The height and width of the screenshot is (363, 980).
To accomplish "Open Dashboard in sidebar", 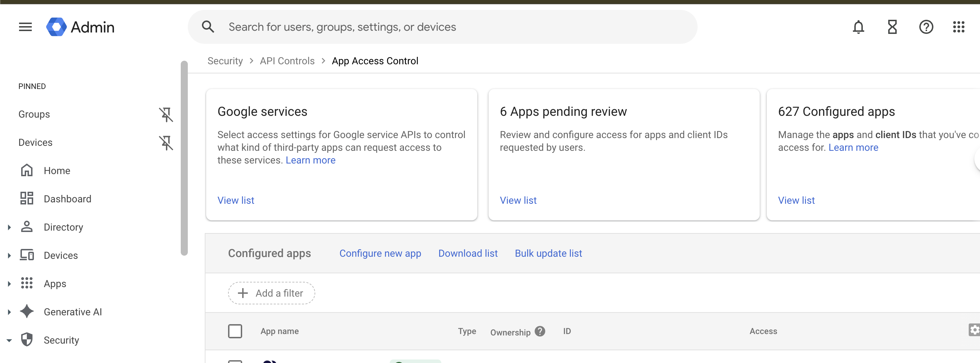I will point(67,198).
